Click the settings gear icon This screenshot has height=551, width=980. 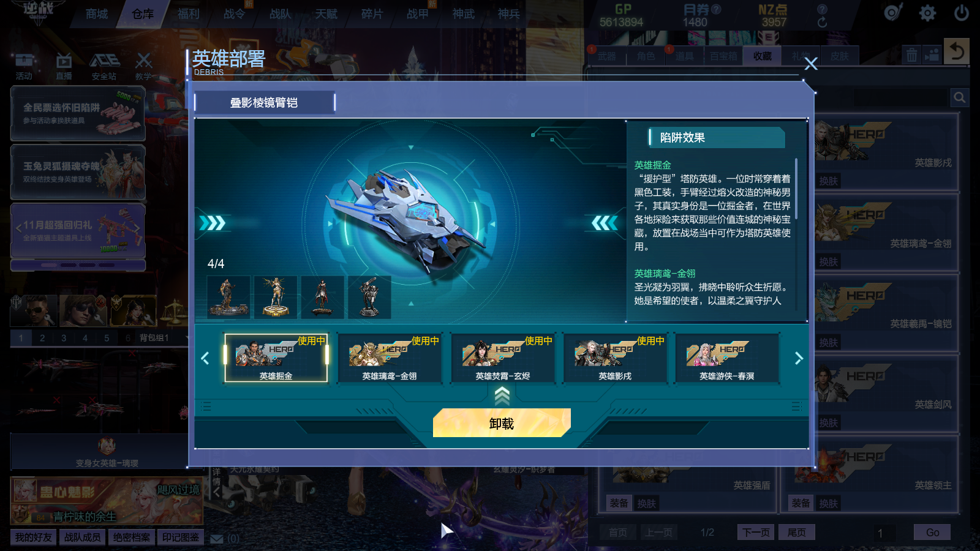click(927, 13)
